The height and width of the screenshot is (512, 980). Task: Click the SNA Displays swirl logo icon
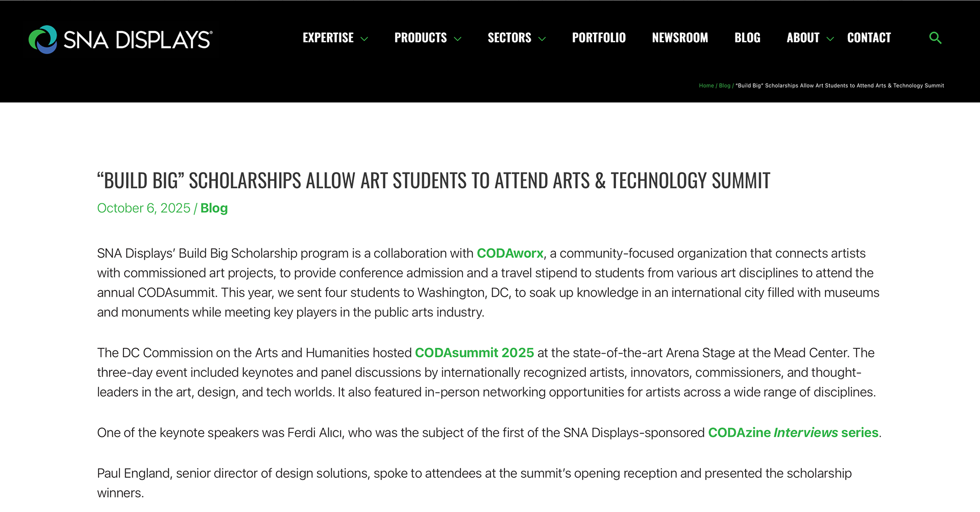43,39
